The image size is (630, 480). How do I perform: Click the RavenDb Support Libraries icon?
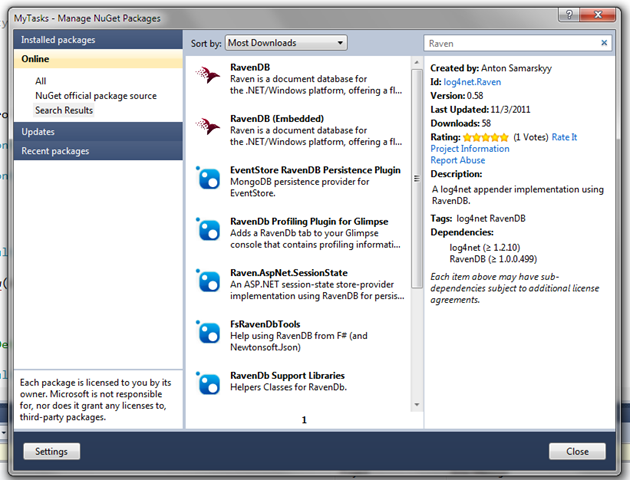(x=208, y=383)
